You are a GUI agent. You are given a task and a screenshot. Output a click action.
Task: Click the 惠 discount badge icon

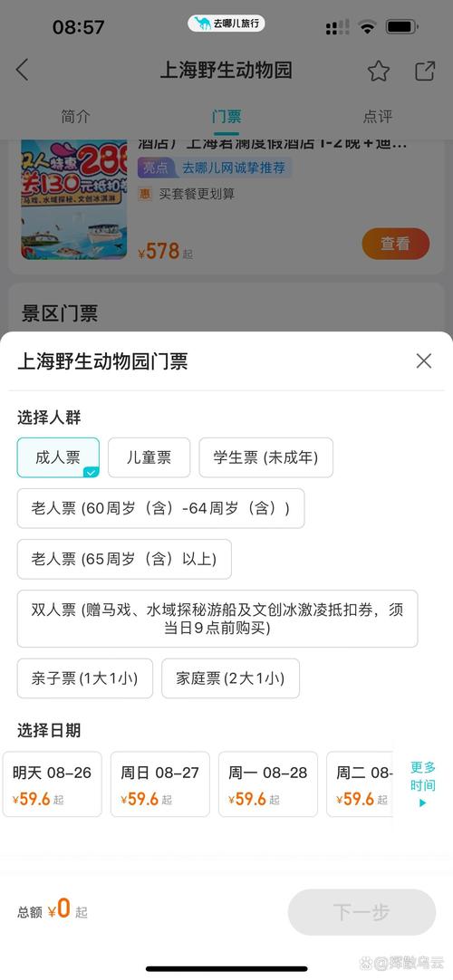click(145, 194)
